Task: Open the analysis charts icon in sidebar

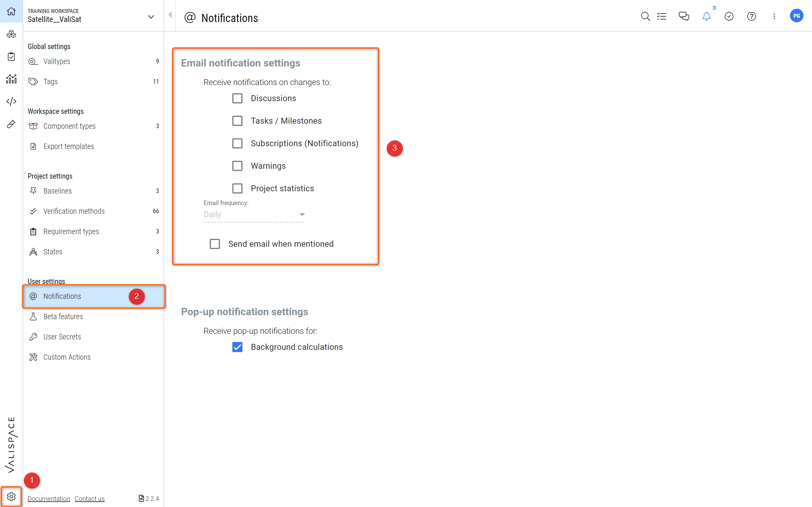Action: 11,79
